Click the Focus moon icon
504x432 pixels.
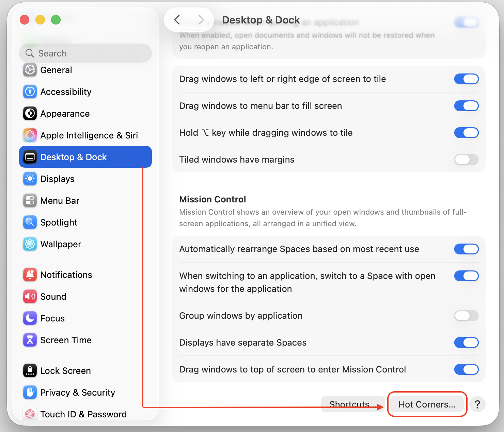pos(30,318)
